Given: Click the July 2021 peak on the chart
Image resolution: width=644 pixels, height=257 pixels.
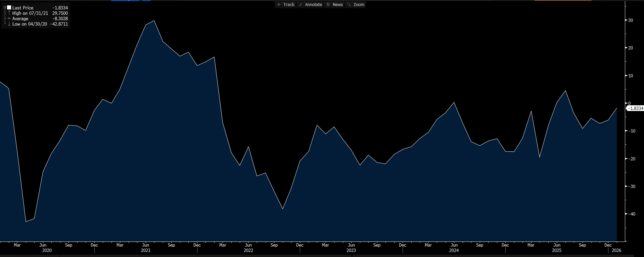Looking at the screenshot, I should click(154, 21).
